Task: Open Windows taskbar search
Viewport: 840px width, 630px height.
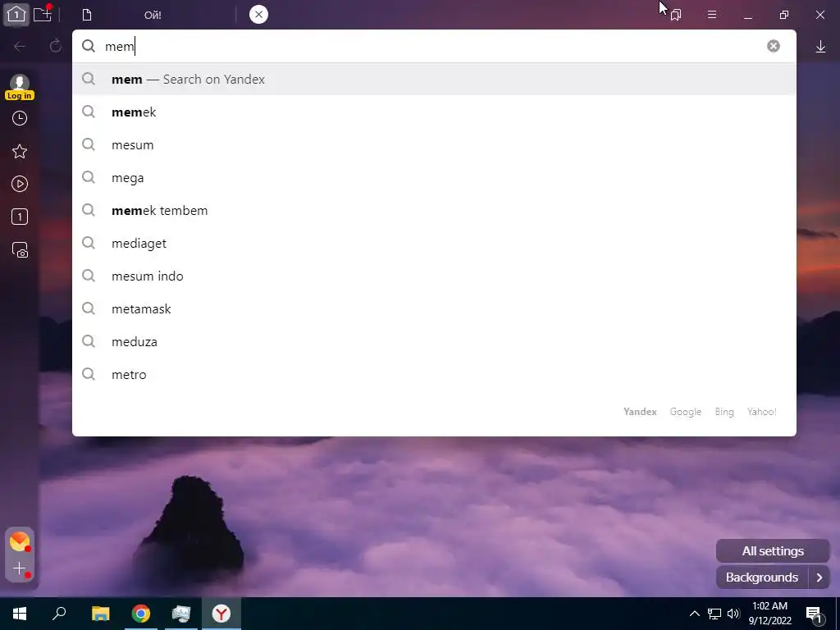Action: 59,614
